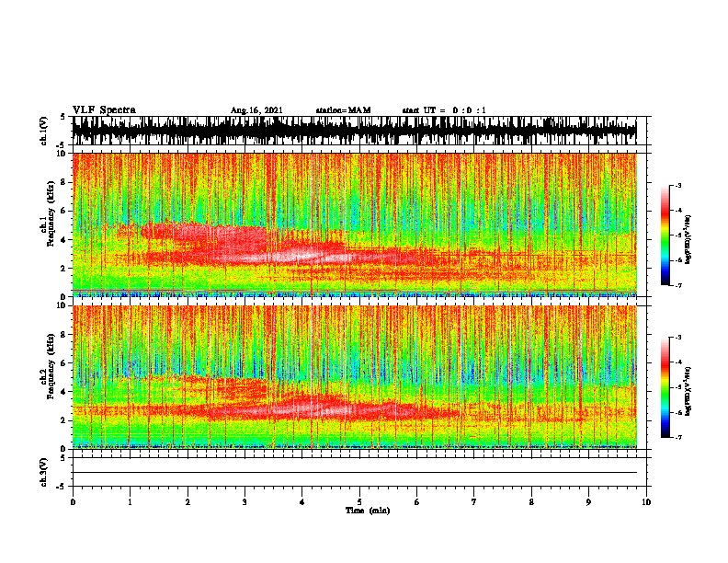
Task: Click the 5 minute tick label
Action: pyautogui.click(x=359, y=502)
